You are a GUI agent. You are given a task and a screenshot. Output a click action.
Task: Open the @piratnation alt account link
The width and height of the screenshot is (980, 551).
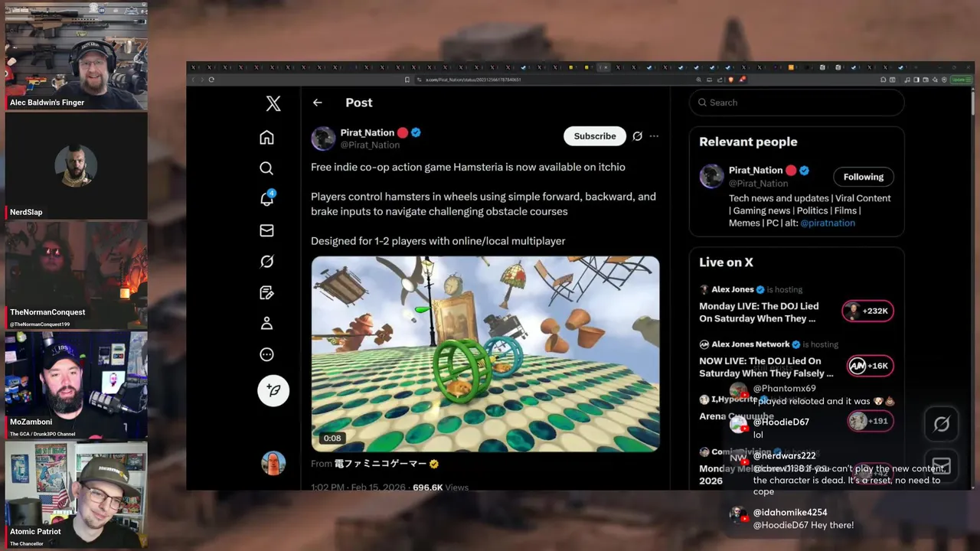click(x=827, y=223)
